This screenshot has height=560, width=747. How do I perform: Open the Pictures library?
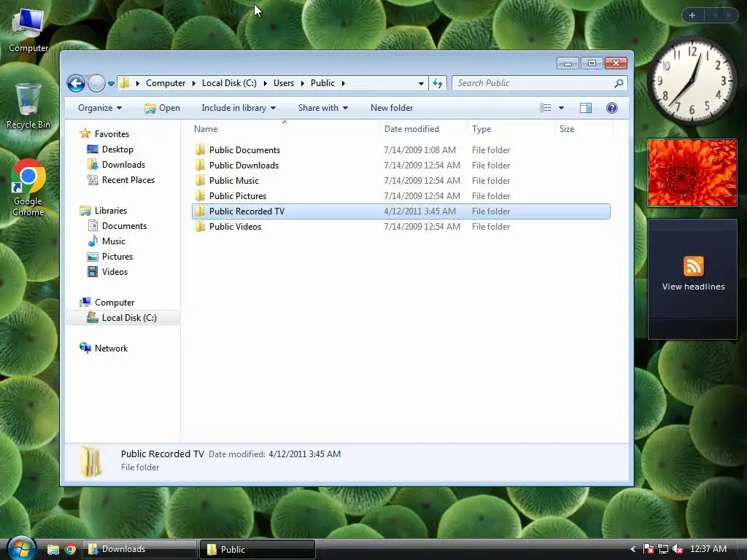111,256
